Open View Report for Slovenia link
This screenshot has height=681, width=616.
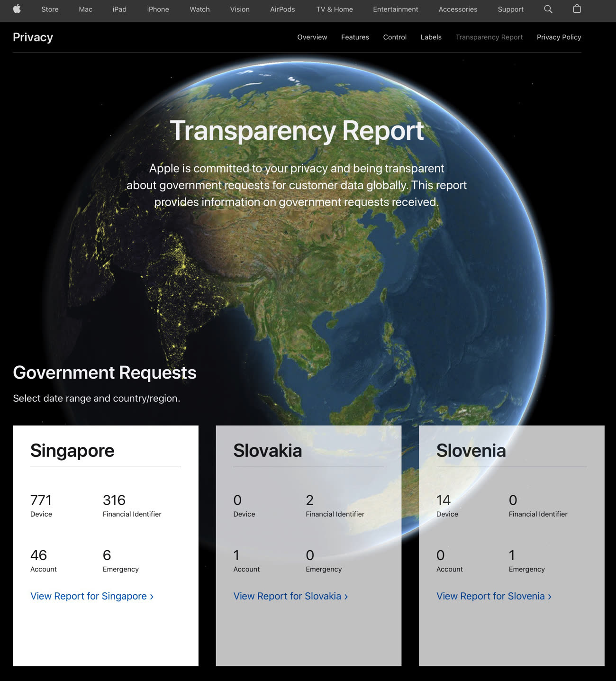(494, 596)
